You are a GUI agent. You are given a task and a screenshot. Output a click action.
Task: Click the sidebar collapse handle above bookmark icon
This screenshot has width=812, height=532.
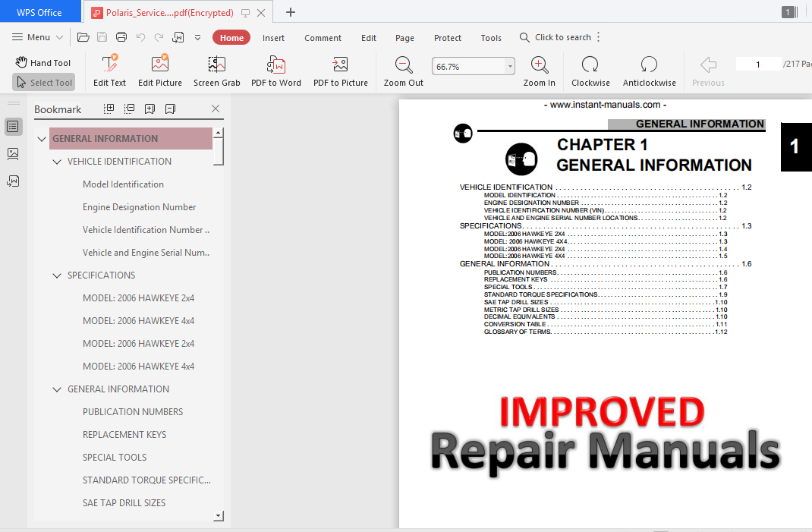tap(14, 104)
